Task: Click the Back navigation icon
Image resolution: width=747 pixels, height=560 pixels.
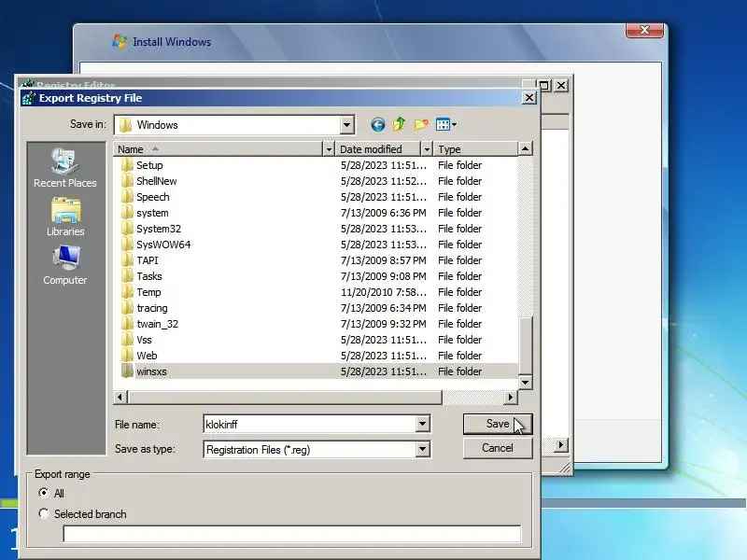Action: (378, 125)
